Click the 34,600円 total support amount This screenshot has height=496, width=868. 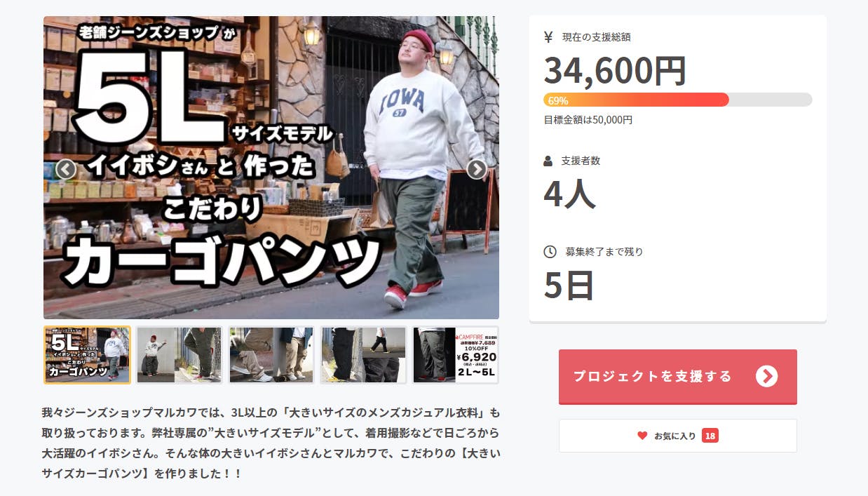pyautogui.click(x=615, y=71)
